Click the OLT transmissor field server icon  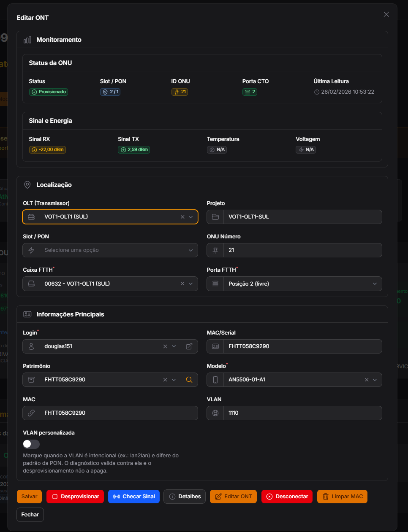pos(31,217)
